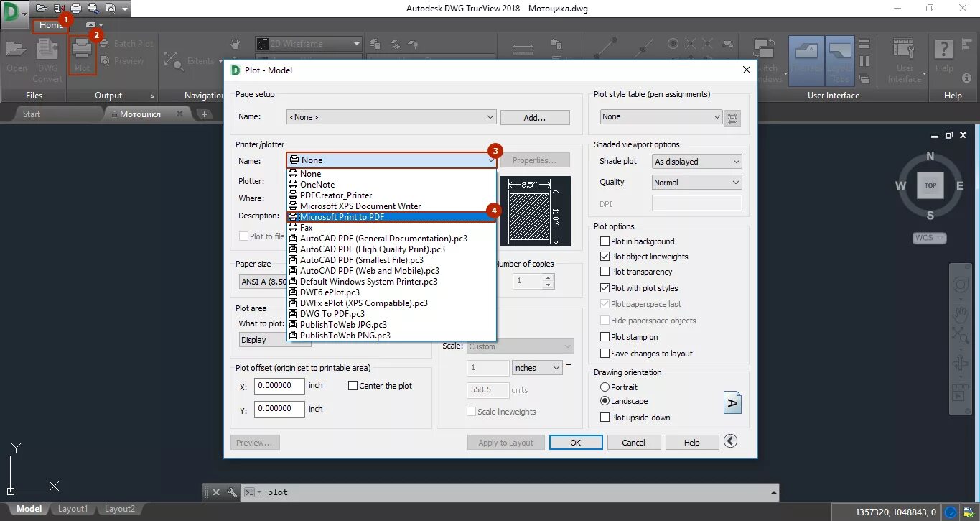Switch to the Layout1 tab
The height and width of the screenshot is (521, 980).
(x=73, y=509)
